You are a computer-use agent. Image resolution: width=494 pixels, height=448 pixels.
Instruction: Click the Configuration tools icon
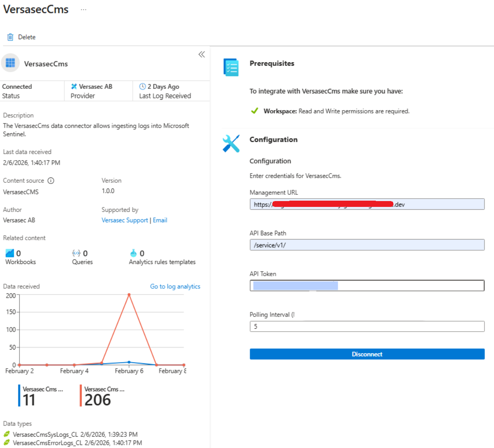coord(231,143)
